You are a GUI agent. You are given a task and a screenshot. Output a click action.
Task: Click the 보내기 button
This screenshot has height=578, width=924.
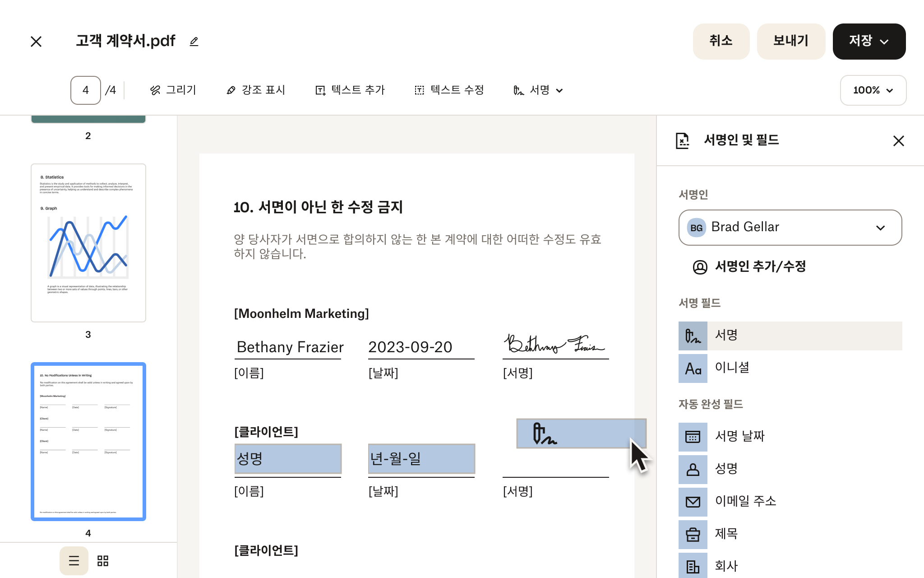[791, 41]
